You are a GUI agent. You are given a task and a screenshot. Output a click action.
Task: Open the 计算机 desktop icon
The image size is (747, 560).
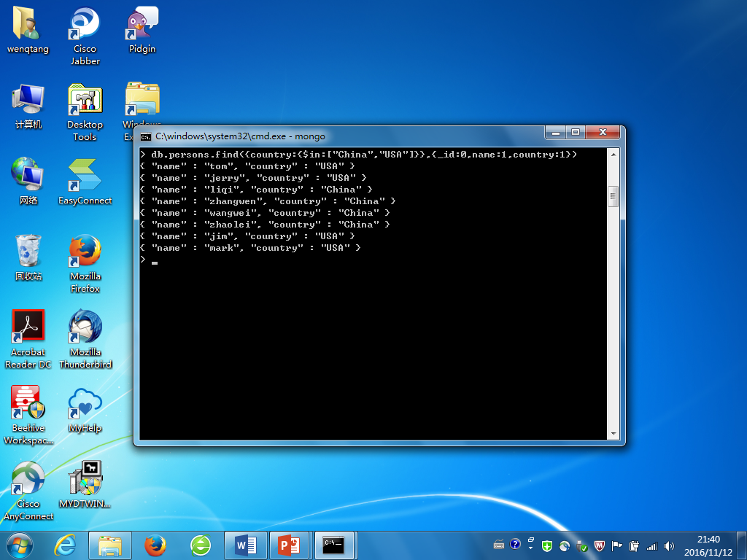[x=28, y=106]
